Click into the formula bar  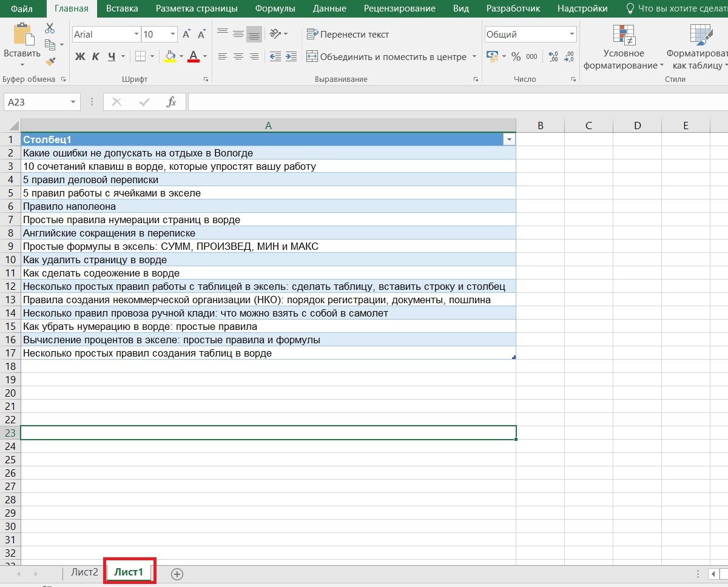coord(458,102)
